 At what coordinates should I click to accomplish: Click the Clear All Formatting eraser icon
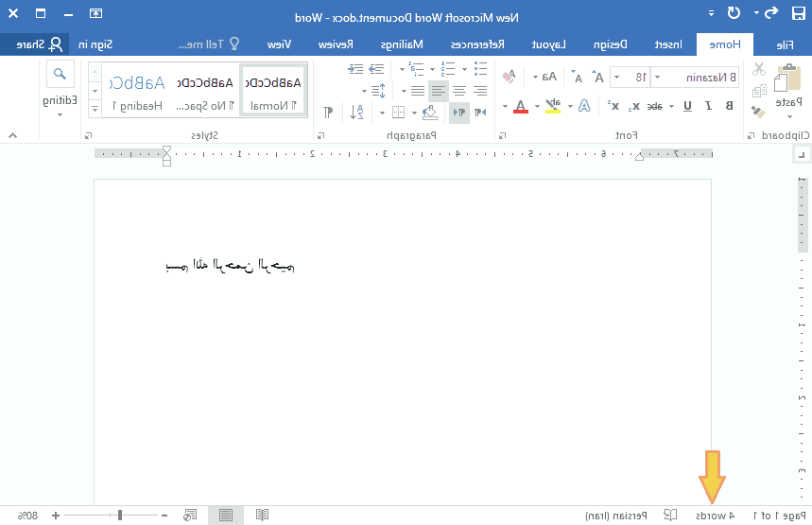509,77
